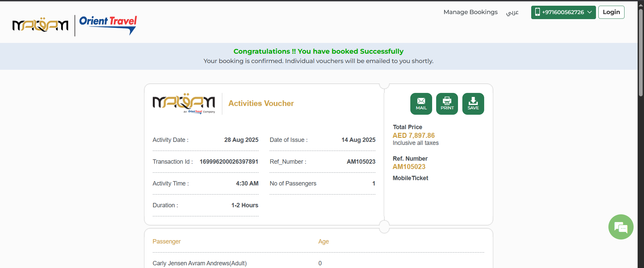Screen dimensions: 644x268
Task: Click the MobileTicket label
Action: (x=410, y=178)
